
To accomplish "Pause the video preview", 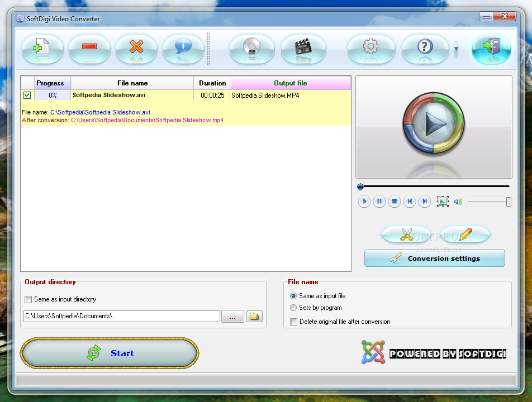I will [379, 202].
